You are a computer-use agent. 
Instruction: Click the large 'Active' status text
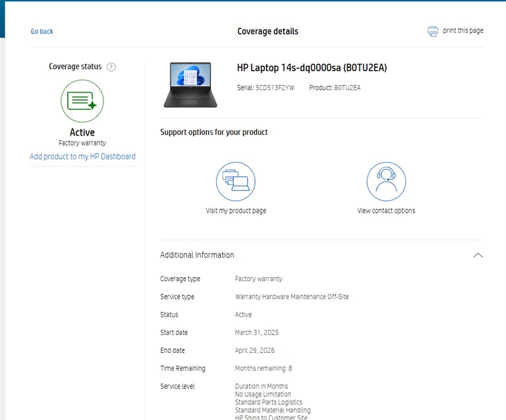pyautogui.click(x=82, y=132)
